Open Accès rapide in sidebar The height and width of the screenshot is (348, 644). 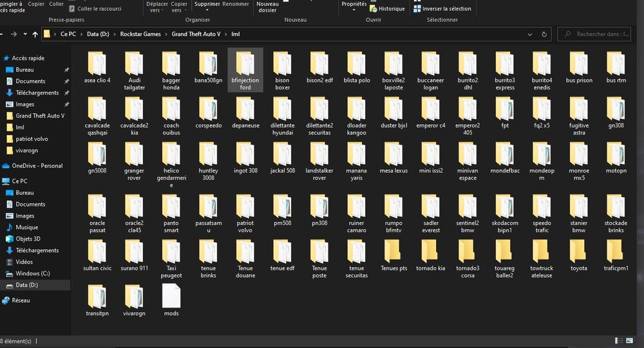click(x=28, y=58)
